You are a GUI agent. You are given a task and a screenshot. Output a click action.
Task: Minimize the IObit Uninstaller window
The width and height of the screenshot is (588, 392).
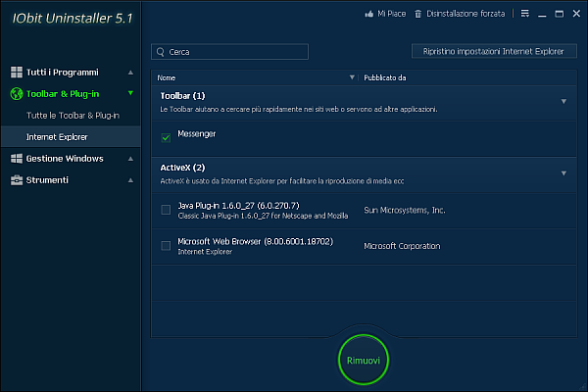point(542,15)
